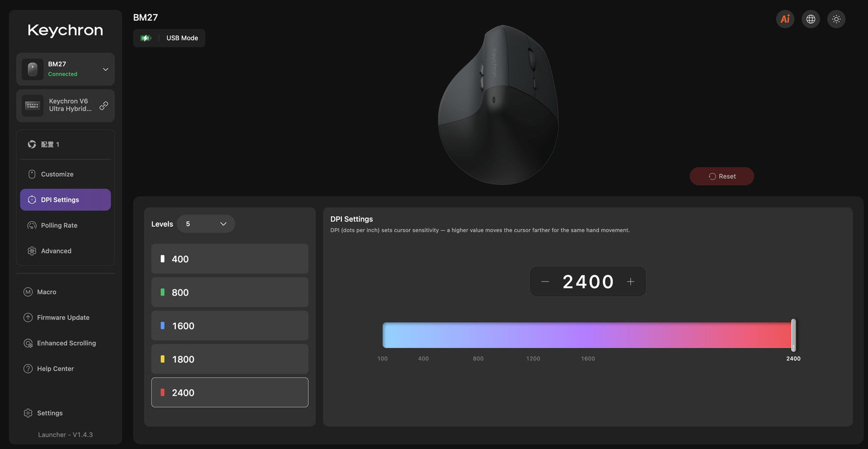Open the Customize section

65,174
